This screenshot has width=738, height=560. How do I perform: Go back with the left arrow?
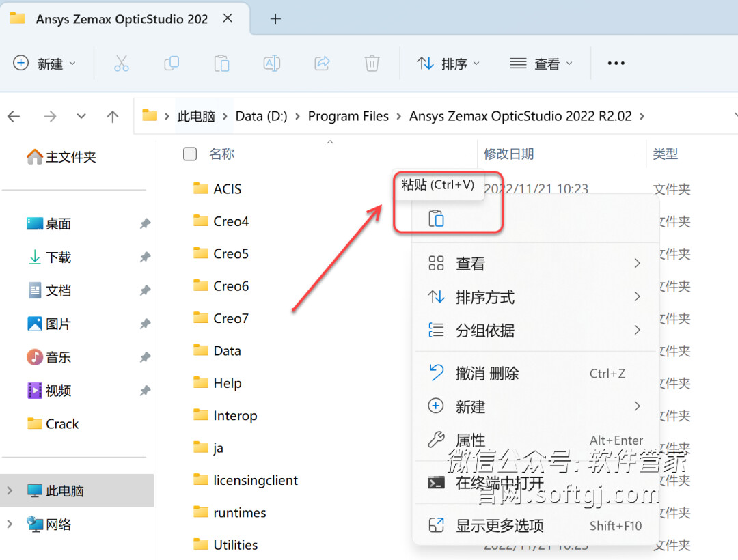tap(14, 116)
